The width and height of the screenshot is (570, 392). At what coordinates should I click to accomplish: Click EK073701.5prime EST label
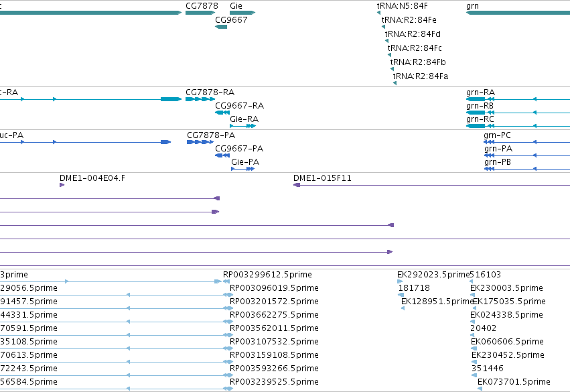[x=514, y=382]
